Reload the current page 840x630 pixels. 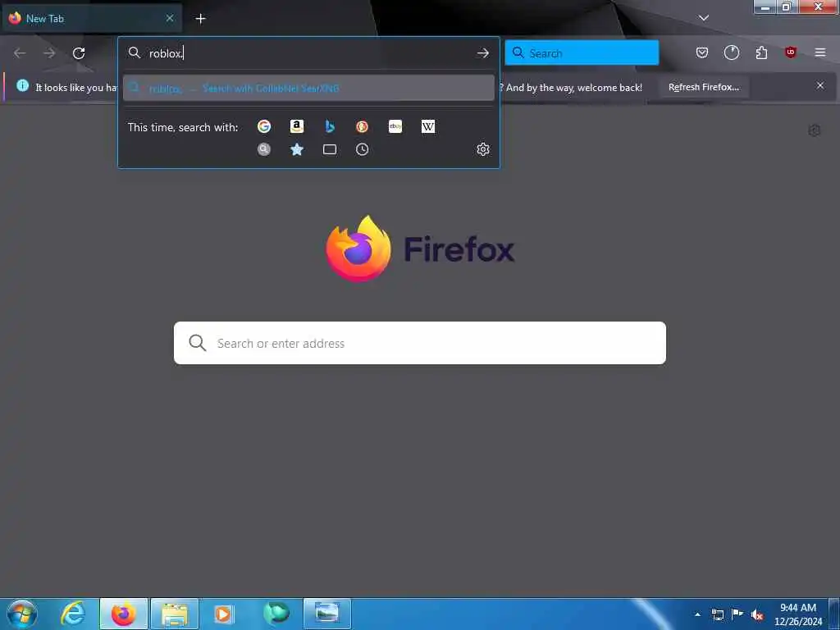(x=79, y=53)
